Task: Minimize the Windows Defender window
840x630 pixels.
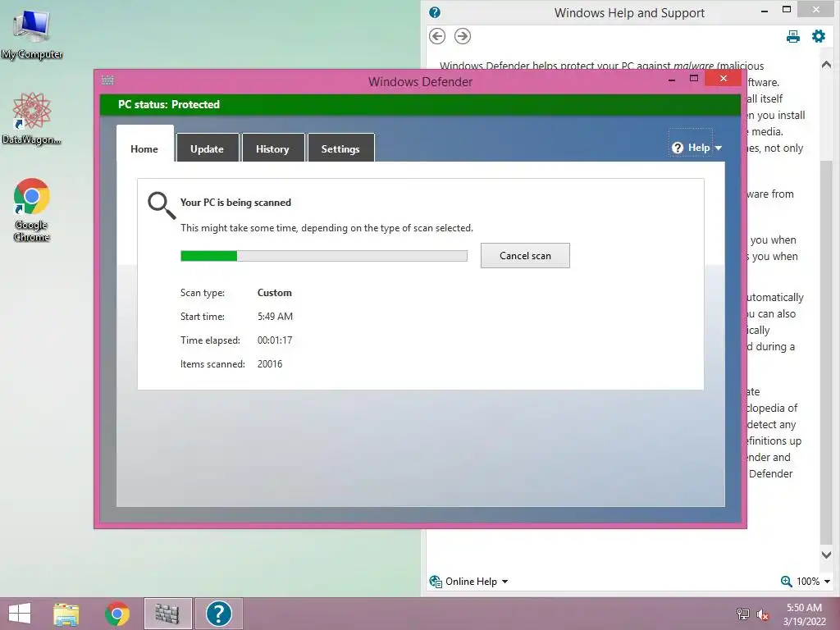Action: (672, 80)
